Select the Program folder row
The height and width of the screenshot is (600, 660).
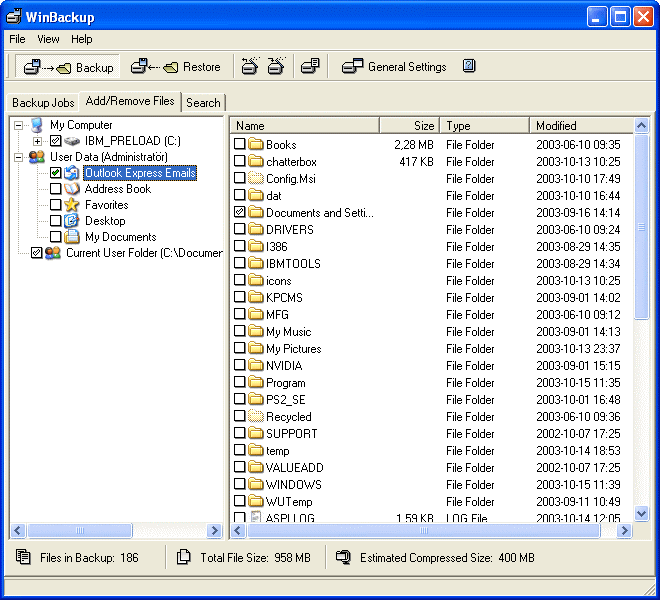[431, 382]
